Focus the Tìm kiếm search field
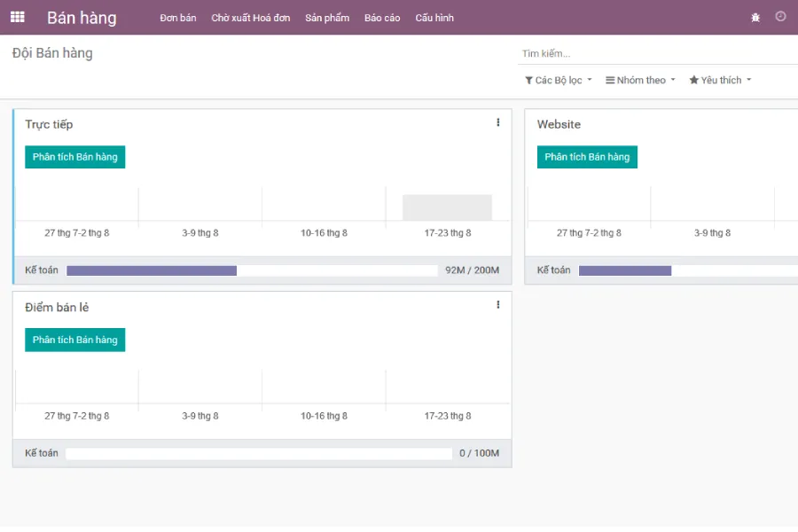Image resolution: width=798 pixels, height=532 pixels. coord(658,53)
